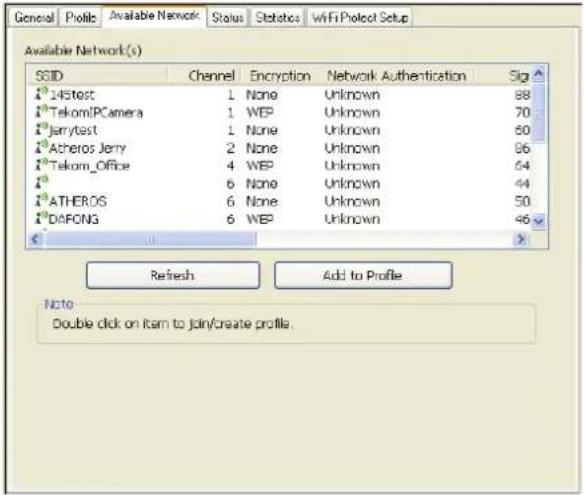Screen dimensions: 584x495
Task: Select the Available Network tab
Action: click(154, 16)
